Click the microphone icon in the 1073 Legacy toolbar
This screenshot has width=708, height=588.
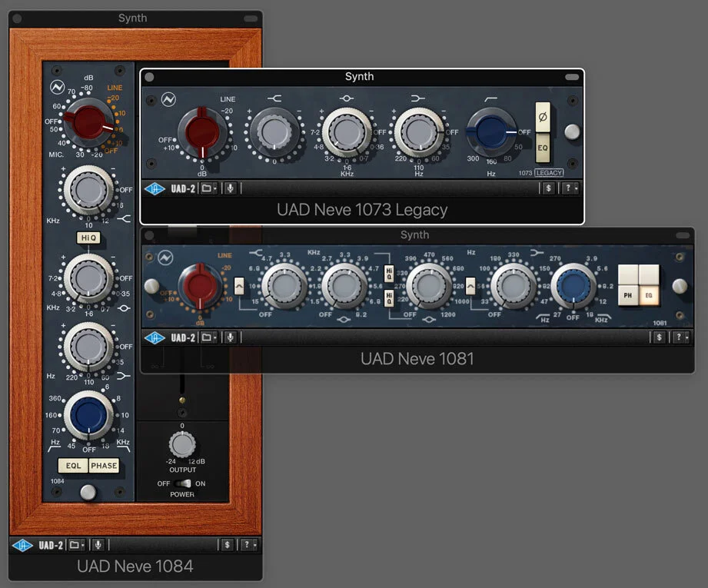231,188
